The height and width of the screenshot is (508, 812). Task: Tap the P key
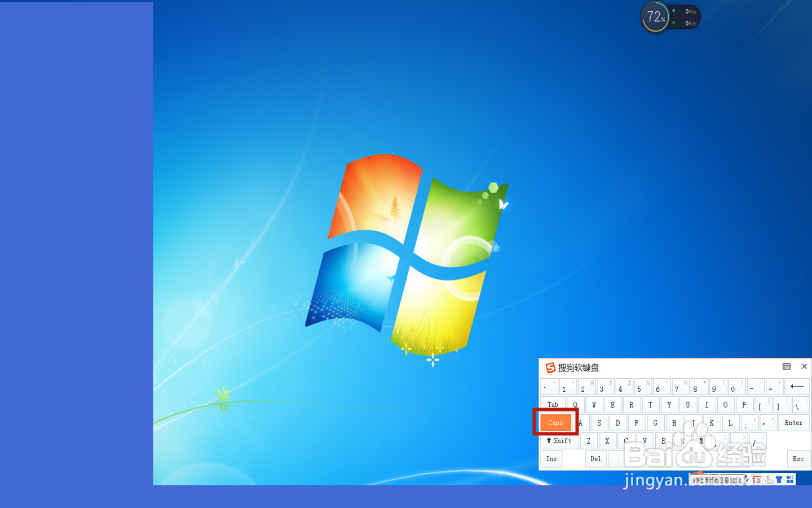pos(744,405)
